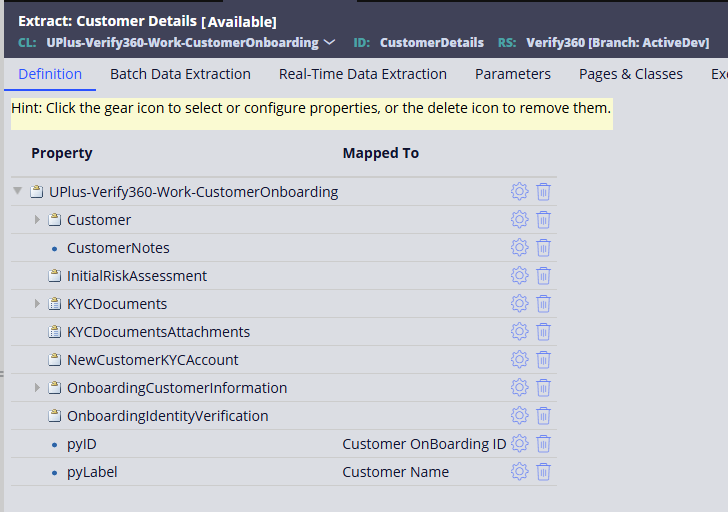The width and height of the screenshot is (728, 512).
Task: Delete the pyLabel property
Action: click(543, 472)
